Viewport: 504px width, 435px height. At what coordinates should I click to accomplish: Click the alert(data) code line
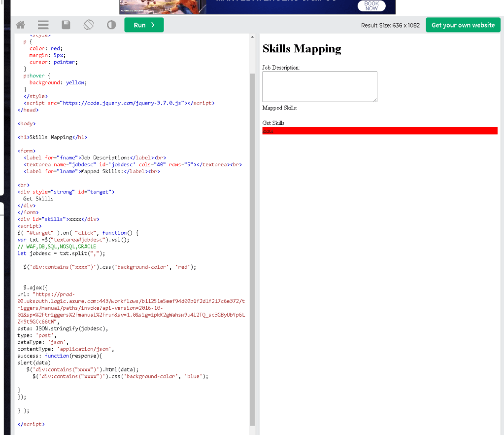tap(34, 362)
